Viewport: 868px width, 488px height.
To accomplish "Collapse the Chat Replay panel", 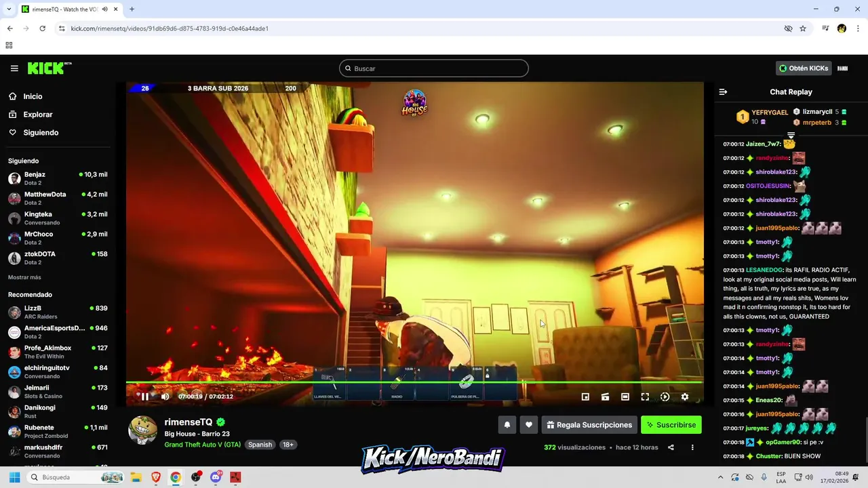I will [x=723, y=91].
